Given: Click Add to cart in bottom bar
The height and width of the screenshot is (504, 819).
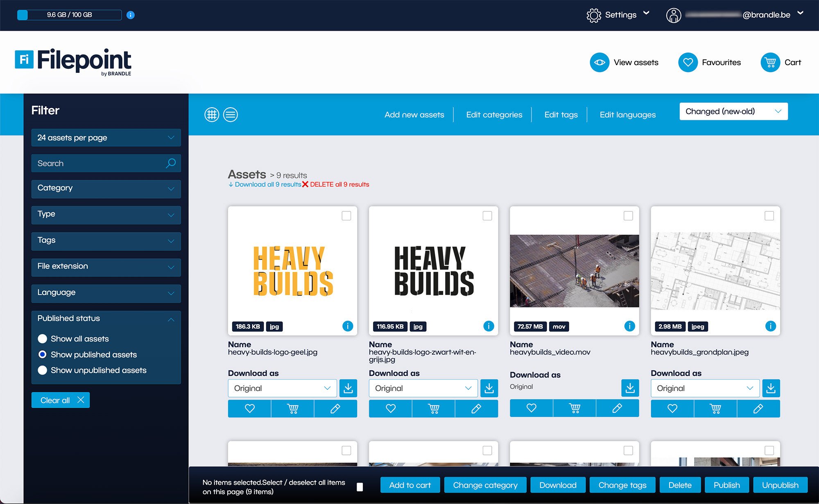Looking at the screenshot, I should tap(410, 485).
